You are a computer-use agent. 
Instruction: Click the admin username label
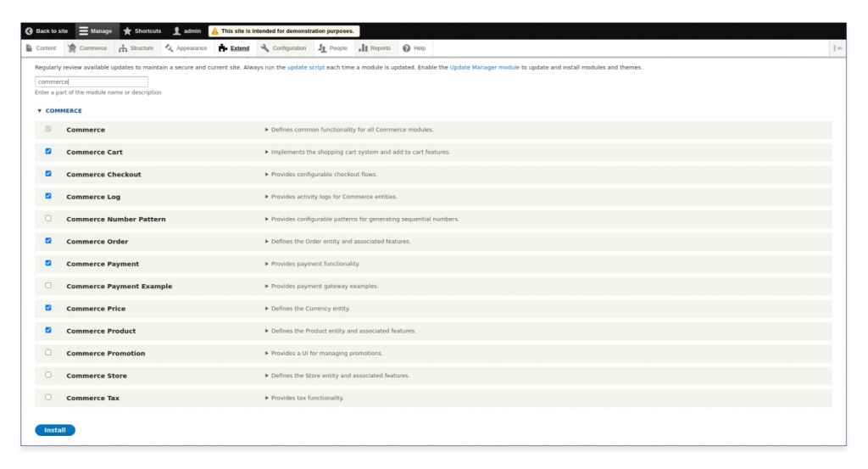point(192,31)
